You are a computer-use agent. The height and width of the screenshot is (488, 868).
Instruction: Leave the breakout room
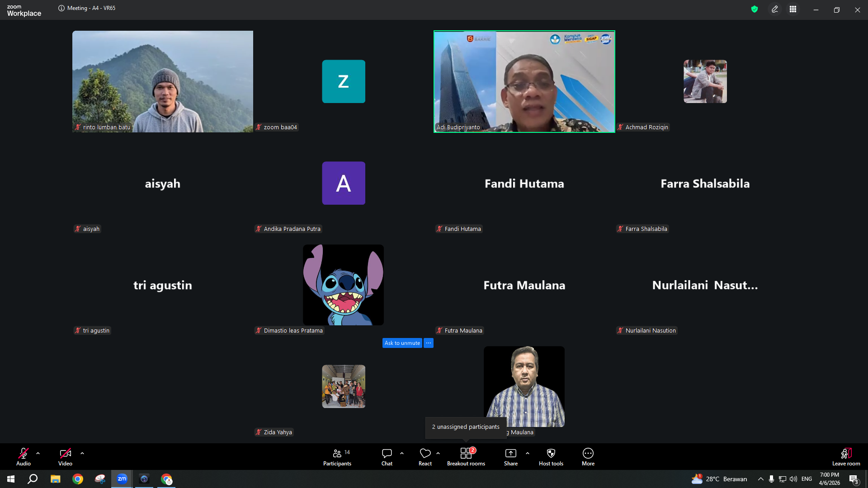(x=846, y=456)
